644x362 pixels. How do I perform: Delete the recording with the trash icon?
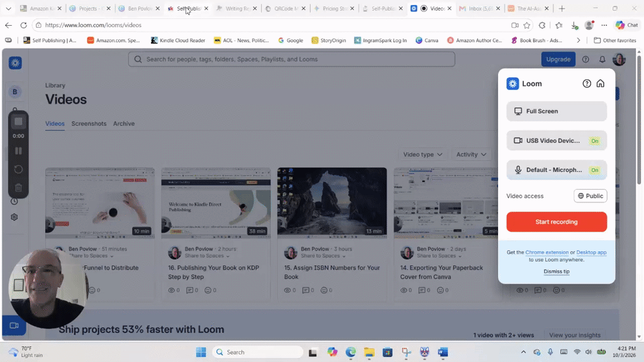(x=18, y=187)
